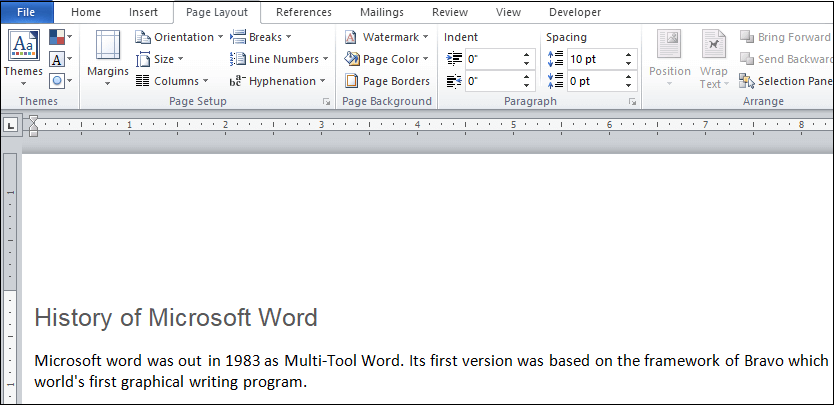Click the Wrap Text icon
The image size is (834, 405).
click(x=713, y=45)
